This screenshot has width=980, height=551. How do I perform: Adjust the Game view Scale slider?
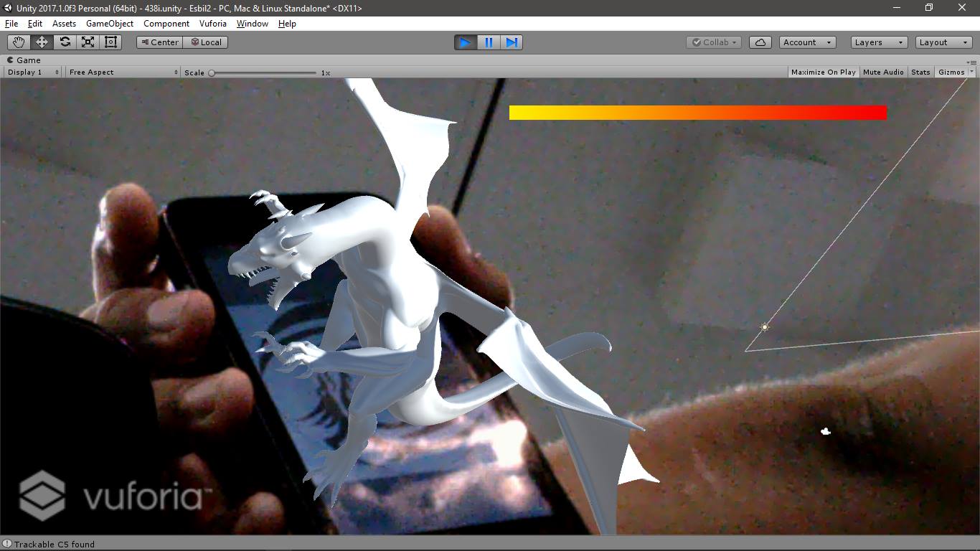263,72
